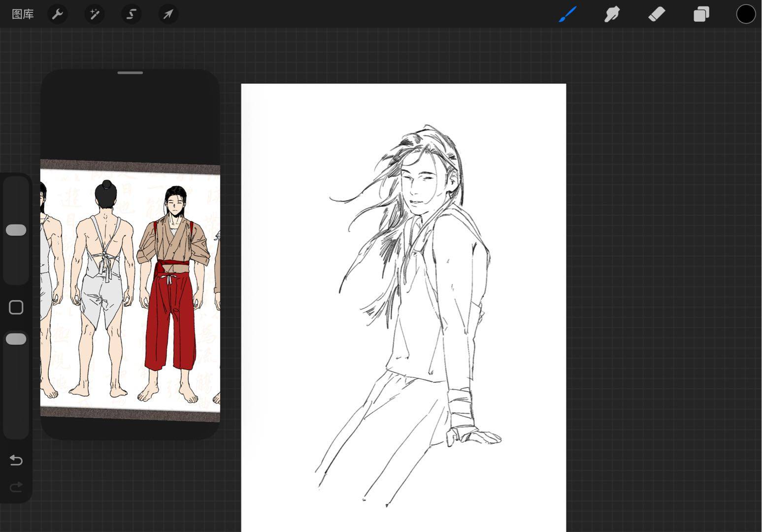The width and height of the screenshot is (762, 532).
Task: Click the reference window's top grab handle
Action: click(x=130, y=73)
